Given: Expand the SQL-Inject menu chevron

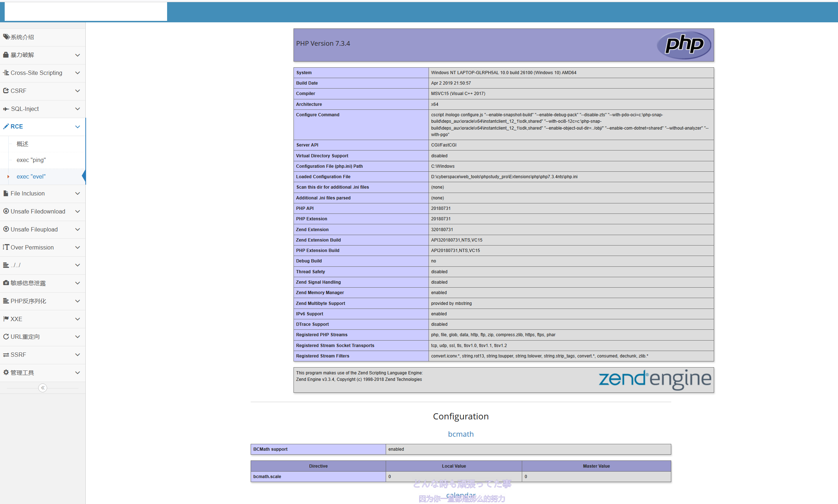Looking at the screenshot, I should [77, 109].
